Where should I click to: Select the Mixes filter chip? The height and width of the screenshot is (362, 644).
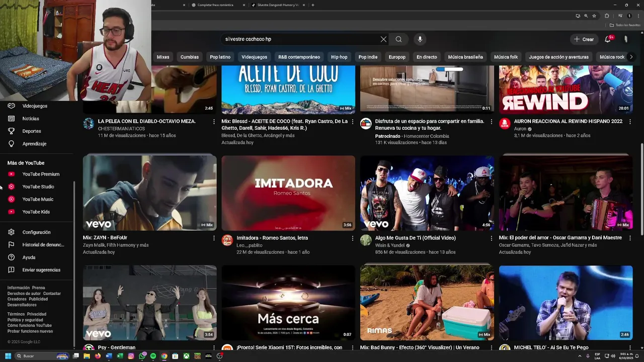pos(163,57)
